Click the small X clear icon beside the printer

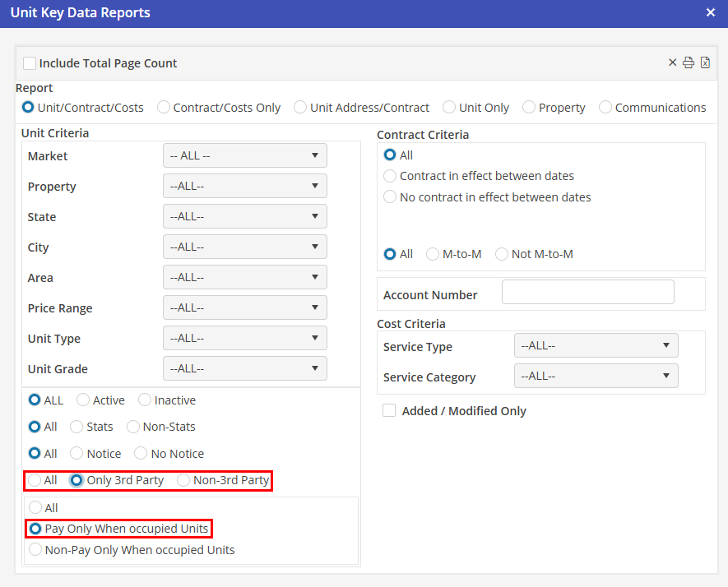click(x=672, y=63)
